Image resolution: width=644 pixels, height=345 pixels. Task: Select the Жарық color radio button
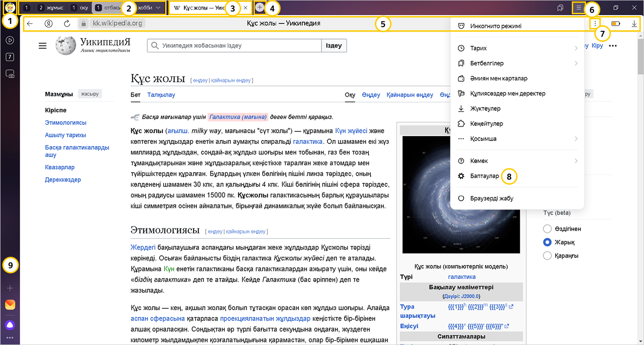547,242
